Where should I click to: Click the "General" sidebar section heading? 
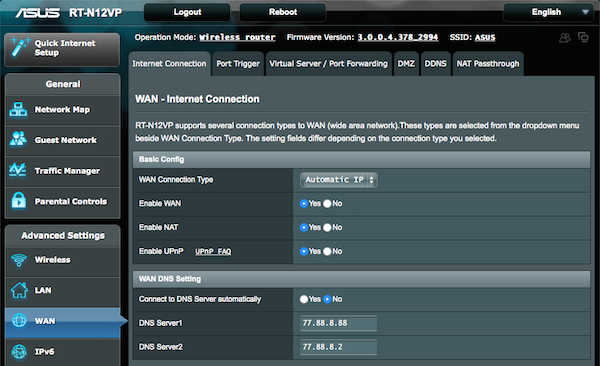click(63, 84)
